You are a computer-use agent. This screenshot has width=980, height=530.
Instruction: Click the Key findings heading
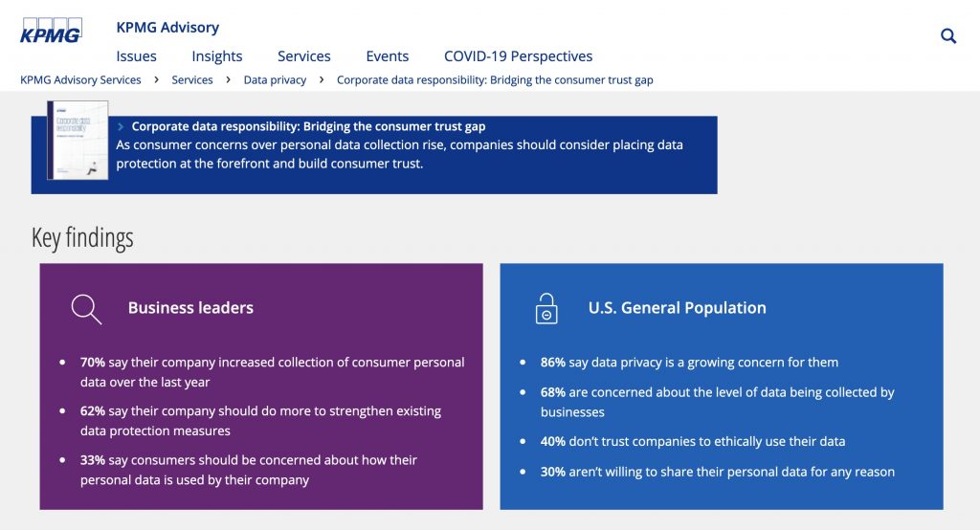pos(82,238)
